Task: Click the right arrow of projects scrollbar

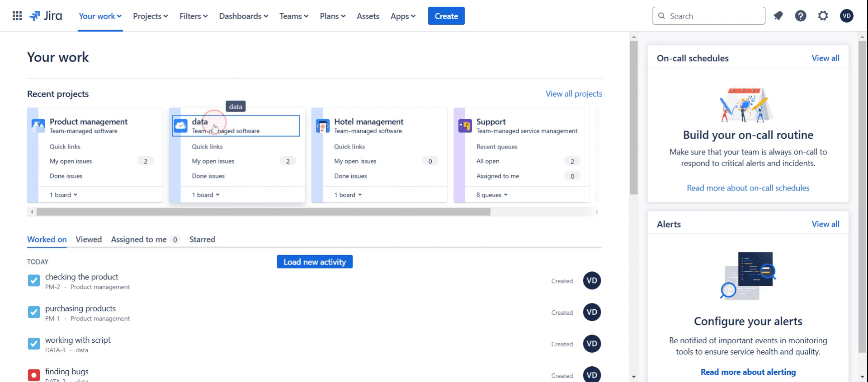Action: coord(597,212)
